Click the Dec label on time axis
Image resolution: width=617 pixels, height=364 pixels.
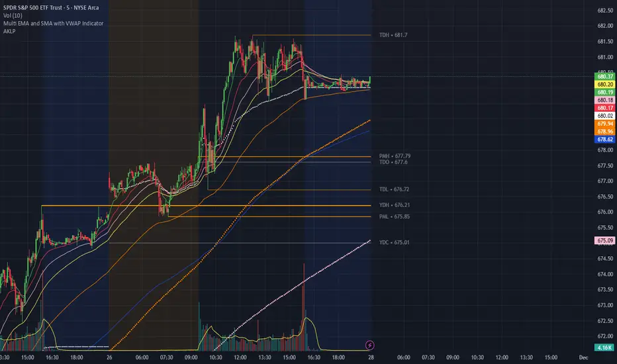(x=583, y=357)
